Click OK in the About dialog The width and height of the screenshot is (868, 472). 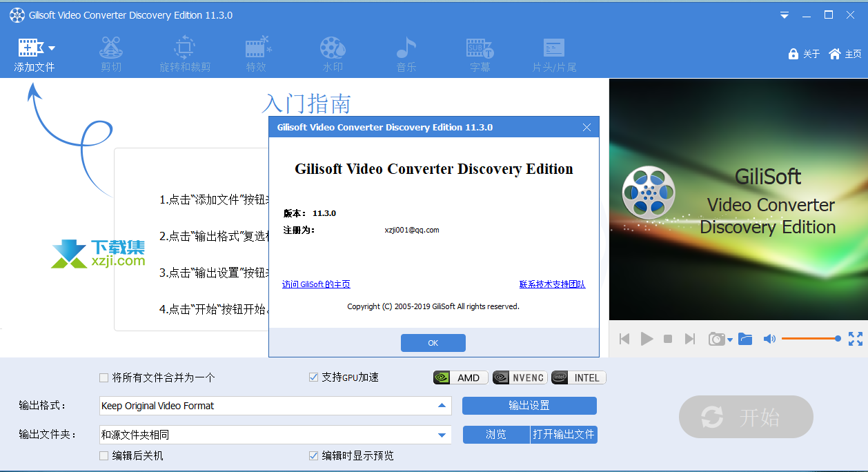(433, 343)
